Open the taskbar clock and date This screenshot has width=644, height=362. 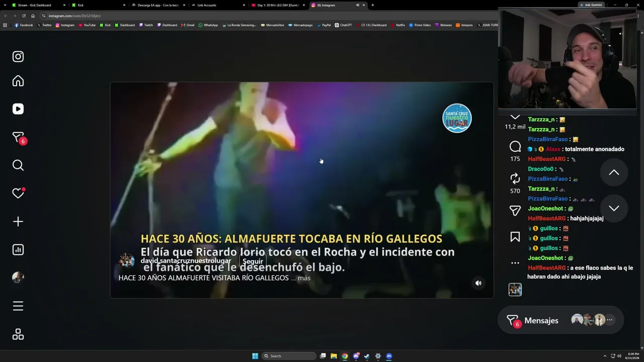[632, 356]
